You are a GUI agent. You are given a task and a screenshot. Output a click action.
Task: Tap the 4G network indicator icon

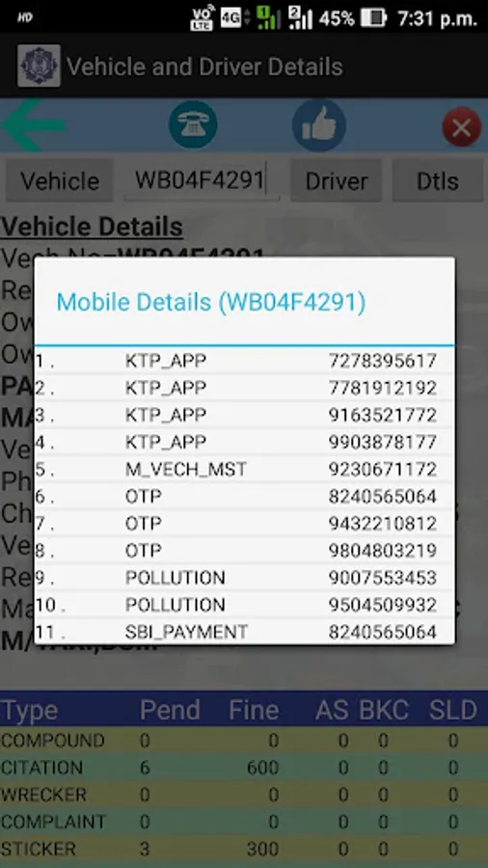pos(234,18)
